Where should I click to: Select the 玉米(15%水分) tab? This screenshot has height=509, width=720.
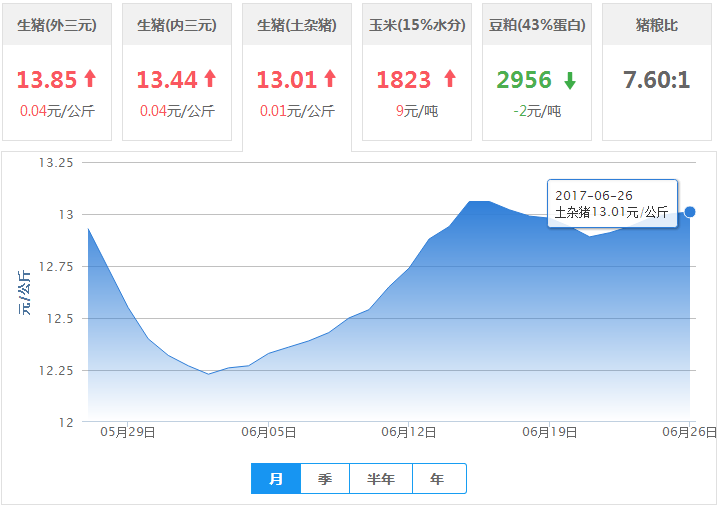click(417, 25)
